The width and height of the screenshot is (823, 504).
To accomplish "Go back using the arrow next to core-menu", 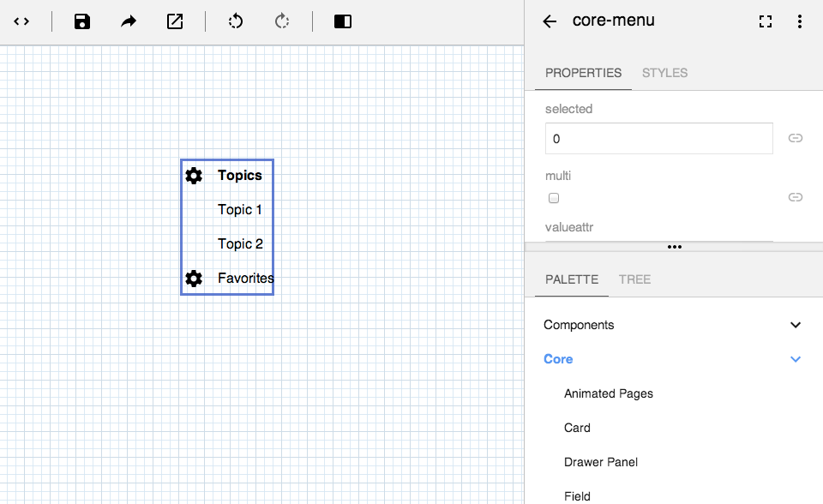I will [x=549, y=21].
